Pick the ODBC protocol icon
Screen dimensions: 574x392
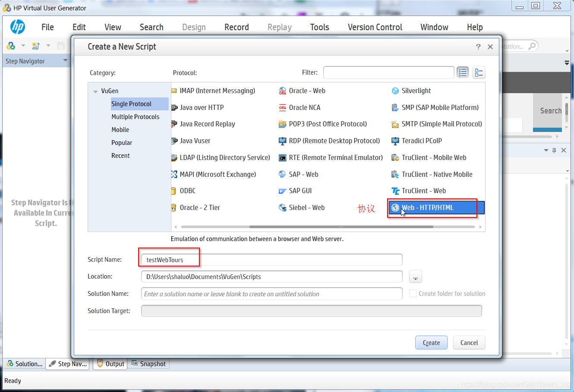pos(174,191)
